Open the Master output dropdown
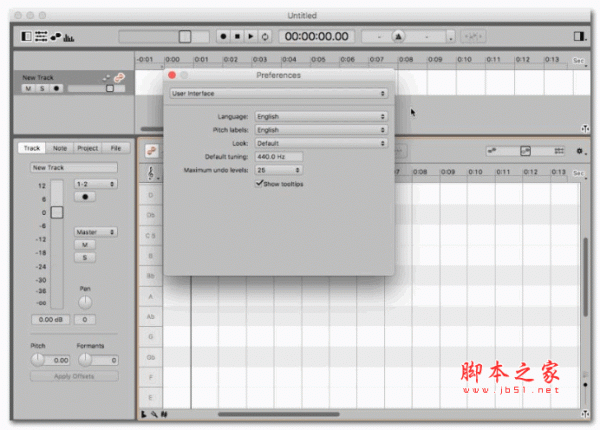 coord(96,232)
